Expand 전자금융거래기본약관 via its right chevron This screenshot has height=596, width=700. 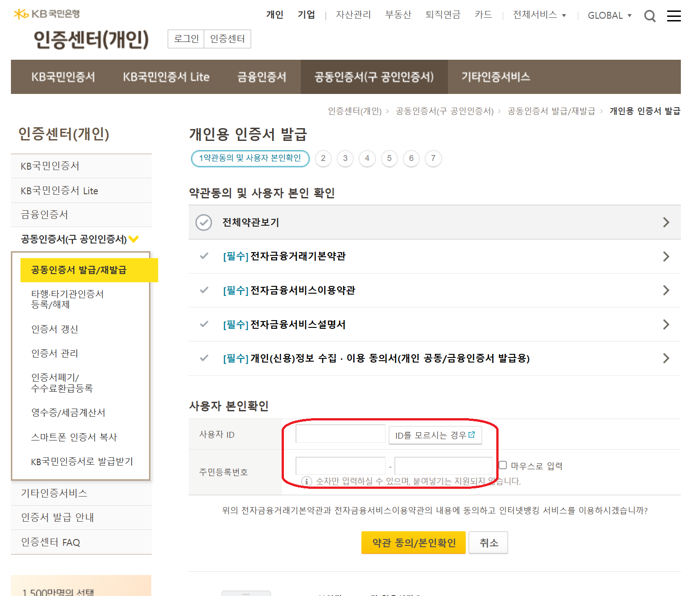[666, 256]
